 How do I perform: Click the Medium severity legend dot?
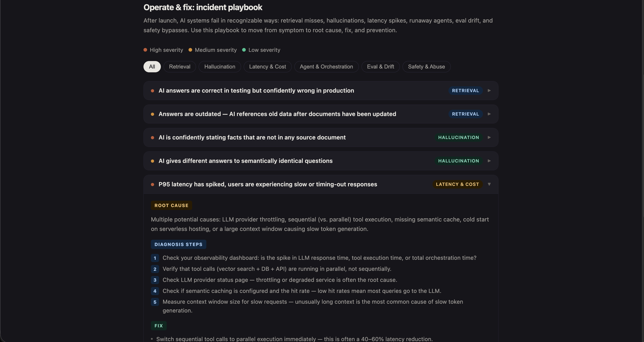pyautogui.click(x=190, y=50)
